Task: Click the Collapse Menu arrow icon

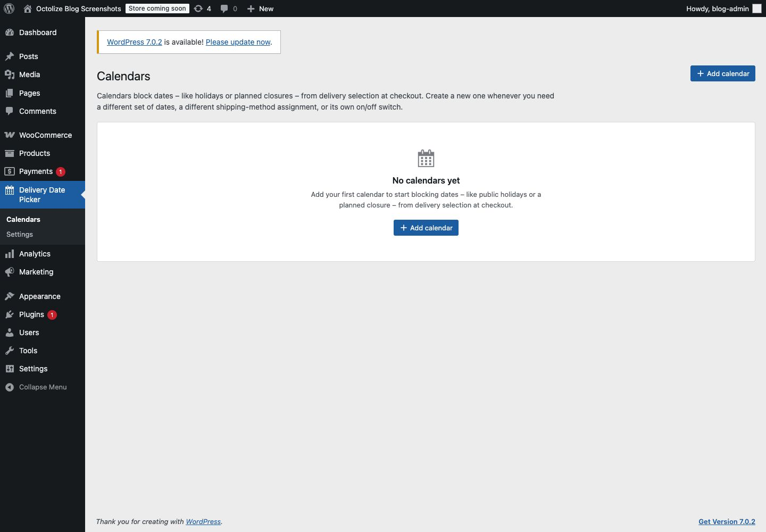Action: pos(10,387)
